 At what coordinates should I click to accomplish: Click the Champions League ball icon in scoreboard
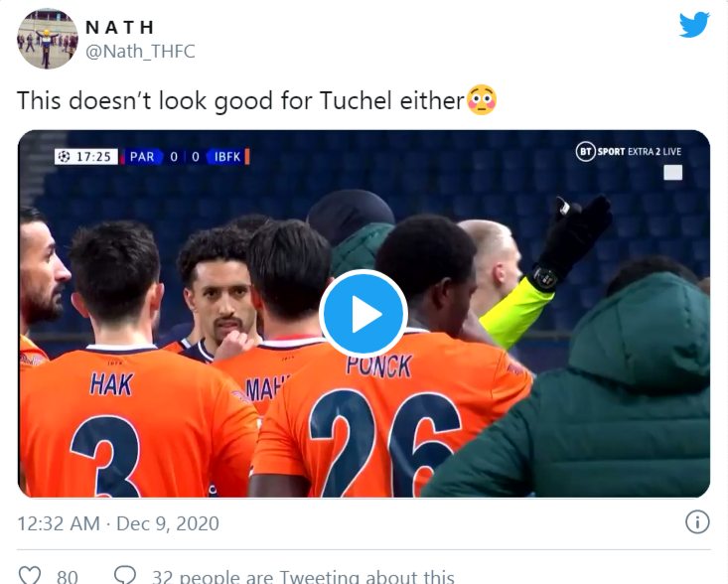(x=65, y=157)
